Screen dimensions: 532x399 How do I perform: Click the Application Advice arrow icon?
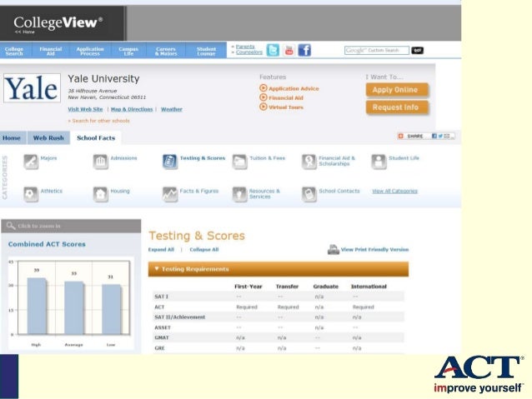(263, 88)
